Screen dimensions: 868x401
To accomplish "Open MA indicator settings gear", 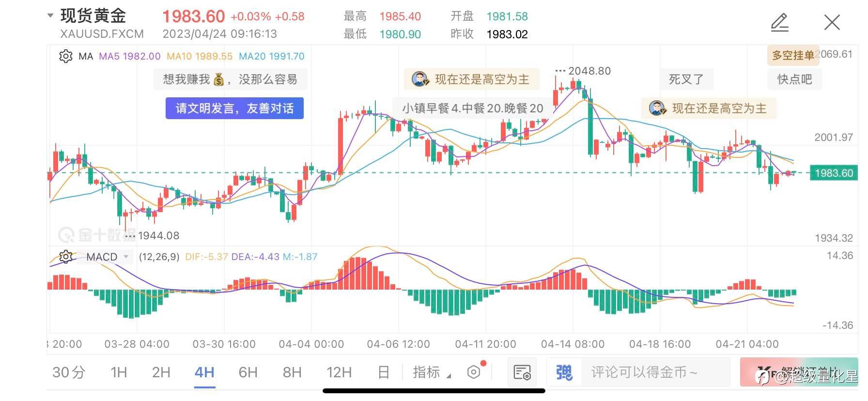I will click(x=65, y=56).
